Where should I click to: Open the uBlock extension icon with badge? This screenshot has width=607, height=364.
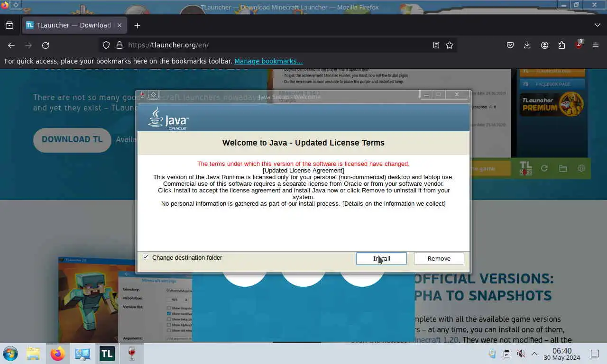click(x=579, y=45)
